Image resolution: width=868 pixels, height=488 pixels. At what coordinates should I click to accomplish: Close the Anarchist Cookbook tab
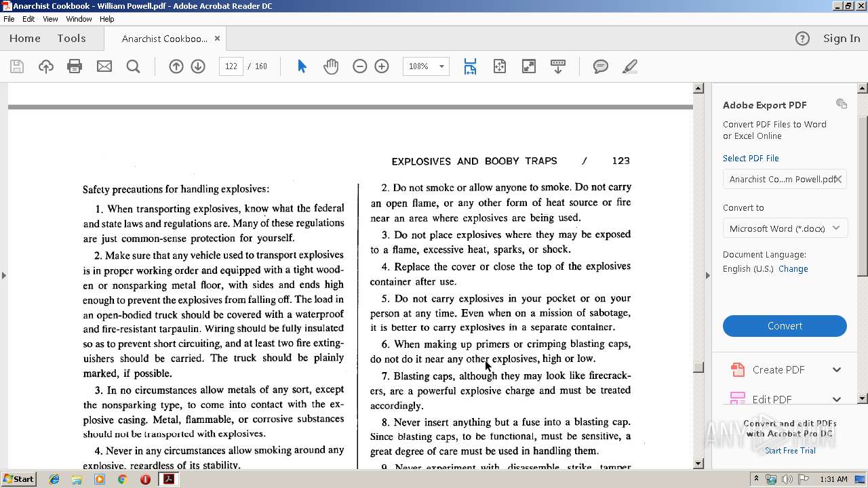[x=217, y=39]
